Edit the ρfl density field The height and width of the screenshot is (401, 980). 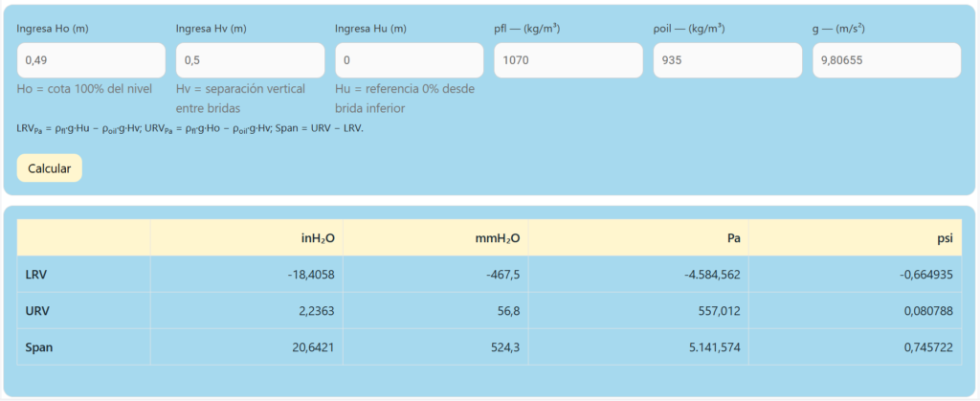pos(568,60)
